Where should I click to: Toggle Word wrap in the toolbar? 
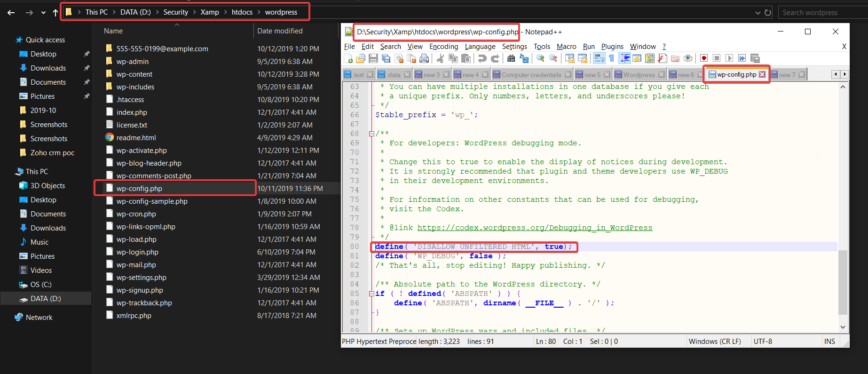(599, 58)
